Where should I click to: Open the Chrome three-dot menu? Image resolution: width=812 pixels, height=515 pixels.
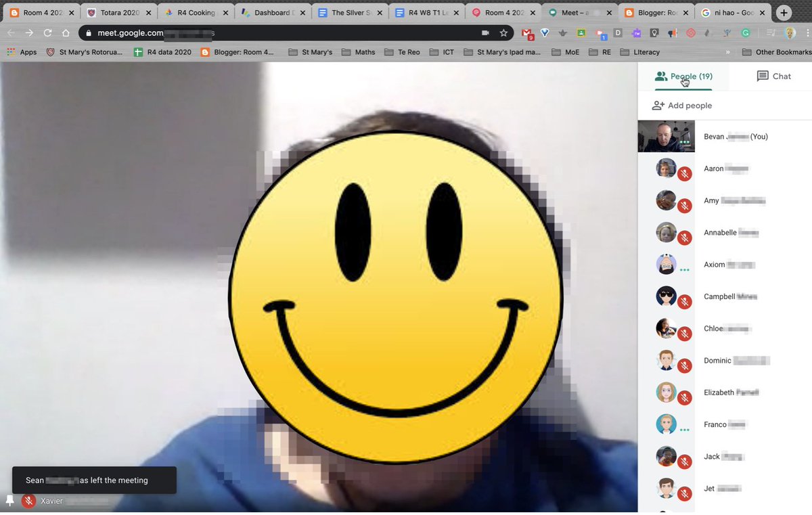[x=806, y=32]
